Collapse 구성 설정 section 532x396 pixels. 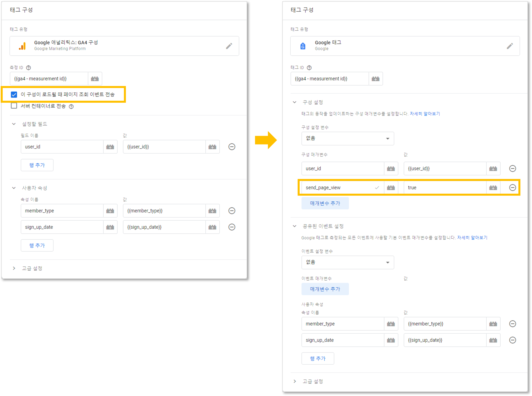click(x=295, y=102)
